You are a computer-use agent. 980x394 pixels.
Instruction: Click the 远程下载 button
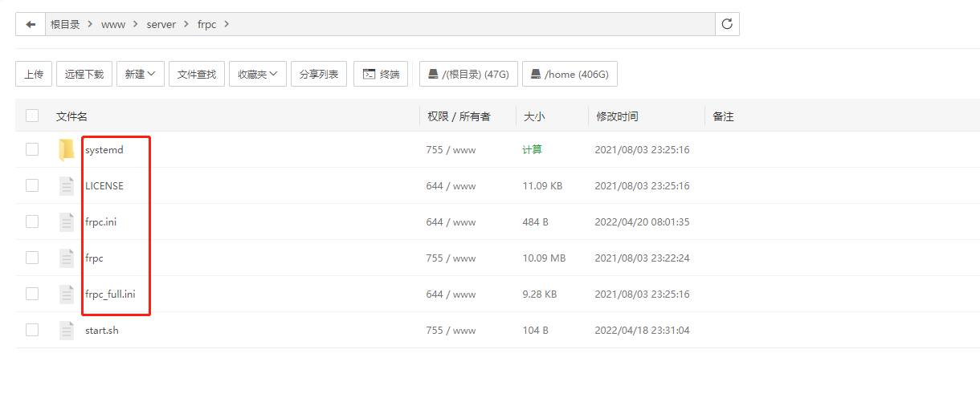click(x=84, y=74)
